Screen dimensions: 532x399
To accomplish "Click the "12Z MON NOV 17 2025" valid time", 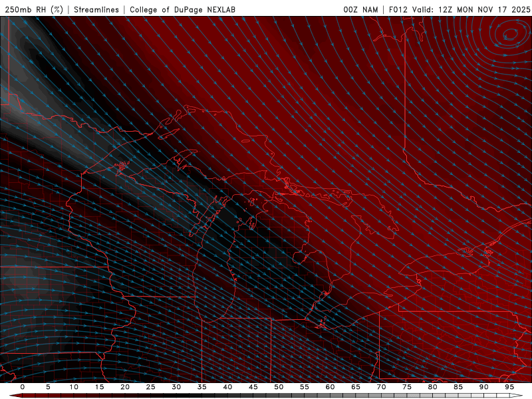I will [484, 9].
